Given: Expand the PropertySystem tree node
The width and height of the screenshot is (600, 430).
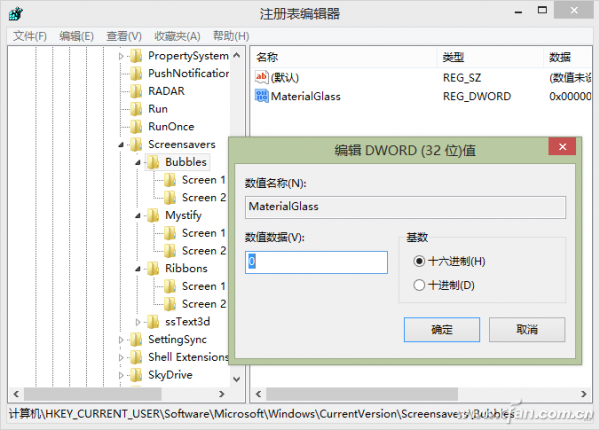Looking at the screenshot, I should [x=121, y=56].
